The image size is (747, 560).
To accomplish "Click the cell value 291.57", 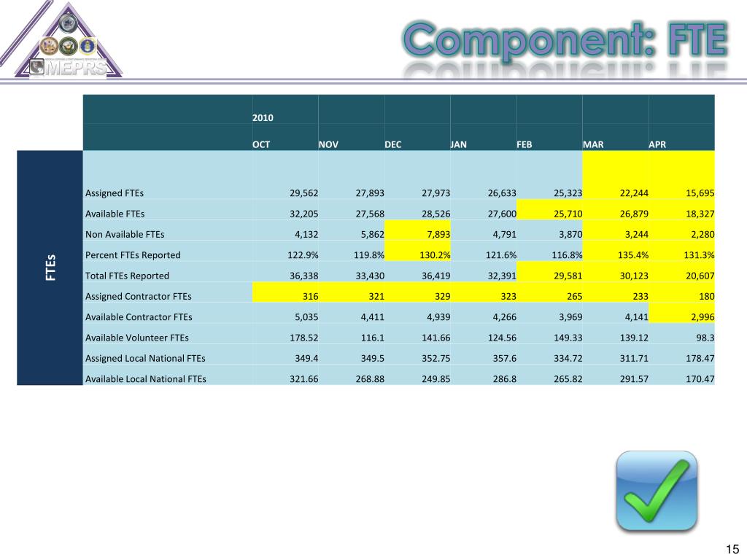I will click(x=634, y=379).
